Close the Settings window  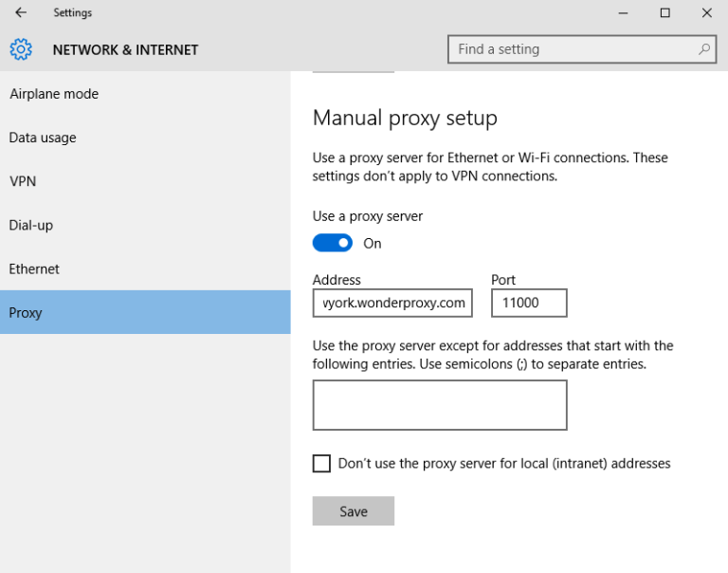(x=706, y=13)
